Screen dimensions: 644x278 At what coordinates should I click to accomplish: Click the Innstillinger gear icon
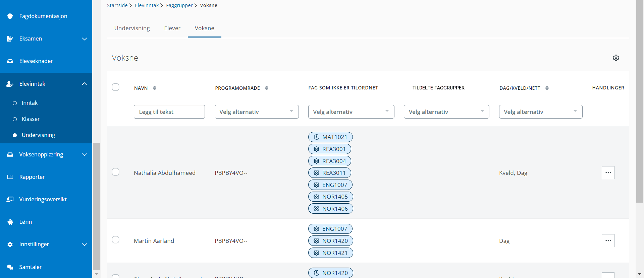10,244
